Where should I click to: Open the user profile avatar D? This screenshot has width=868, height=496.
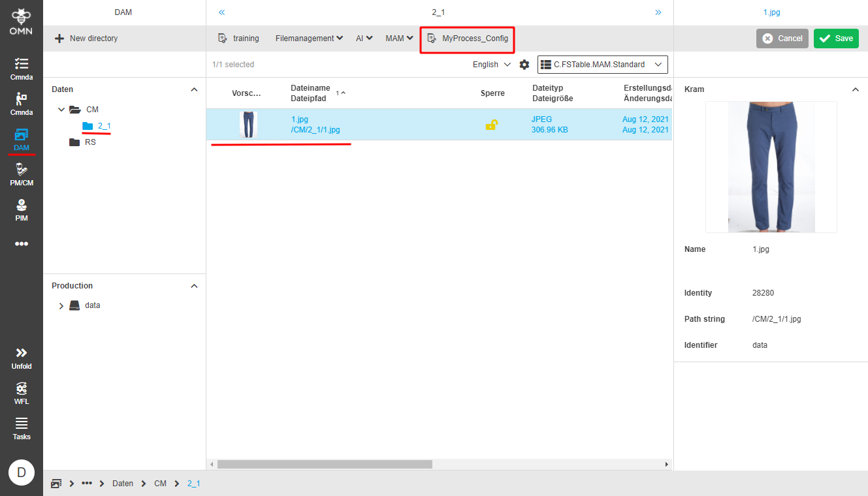[x=22, y=473]
